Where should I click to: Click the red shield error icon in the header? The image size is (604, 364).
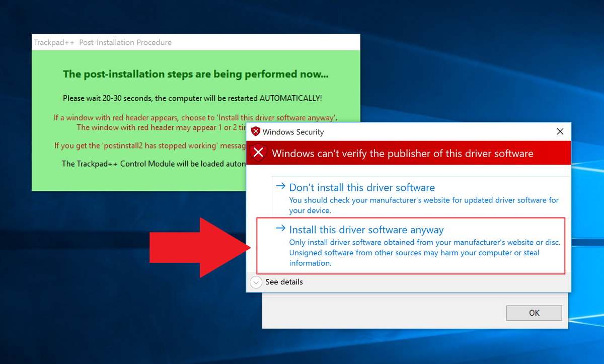tap(258, 153)
